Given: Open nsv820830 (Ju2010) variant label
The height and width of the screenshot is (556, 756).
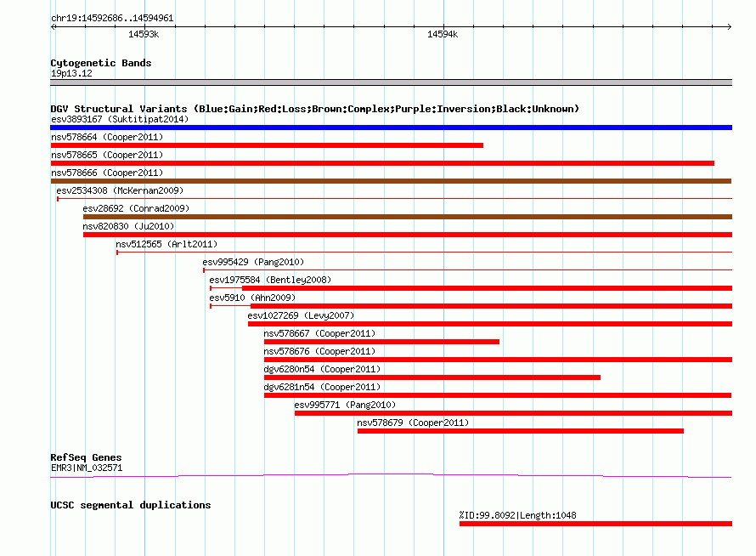Looking at the screenshot, I should pos(128,226).
